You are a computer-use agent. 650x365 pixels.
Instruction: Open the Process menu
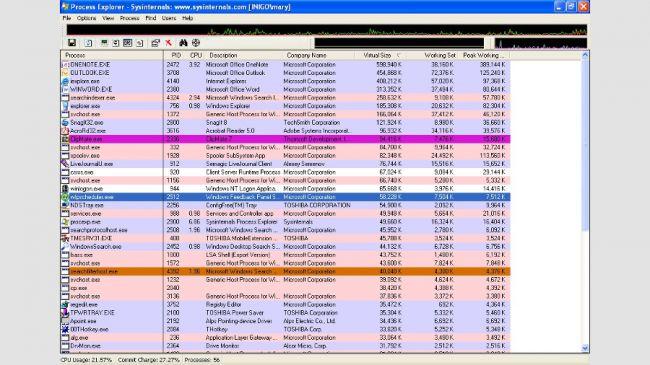[129, 18]
